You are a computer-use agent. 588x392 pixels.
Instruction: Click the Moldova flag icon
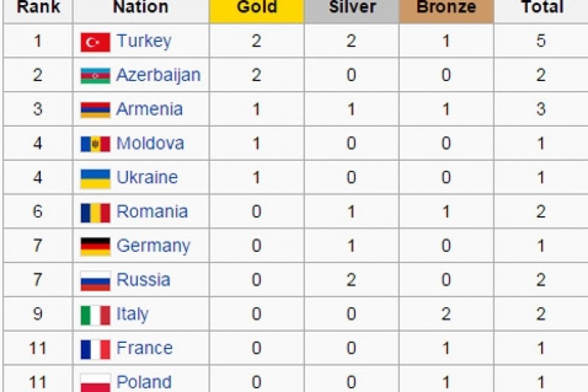[x=95, y=144]
